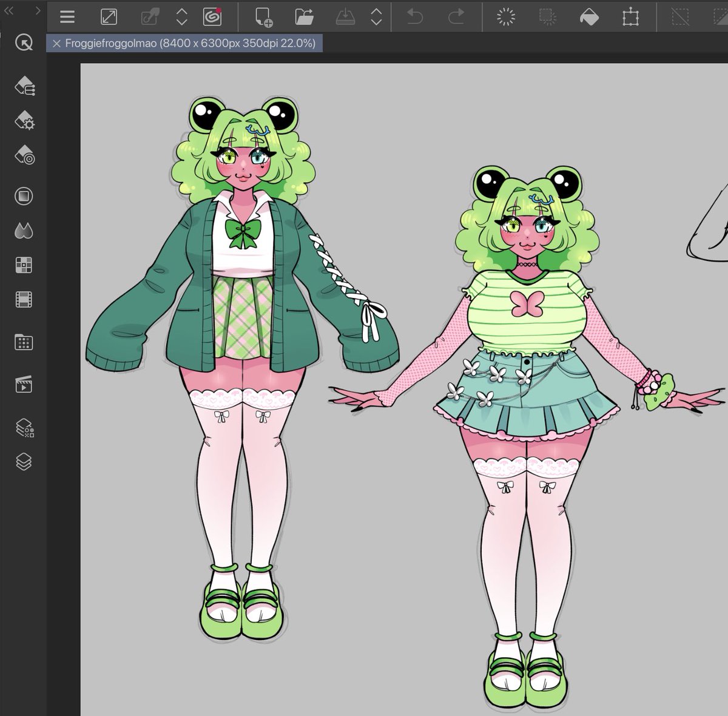The image size is (728, 716).
Task: Open the Quick Access palette
Action: click(x=24, y=43)
